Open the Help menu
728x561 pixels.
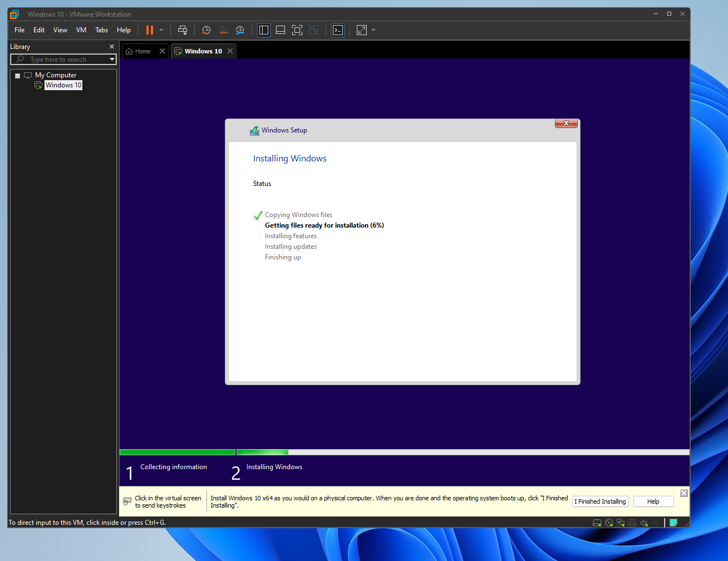pos(124,30)
